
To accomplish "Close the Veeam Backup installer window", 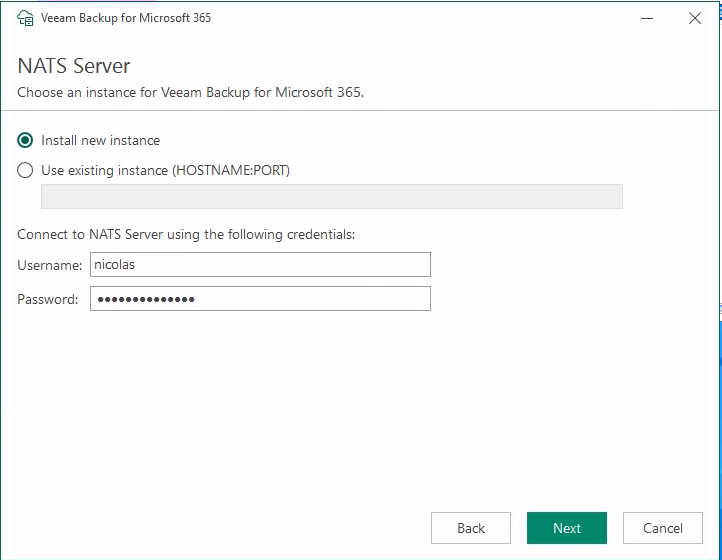I will pyautogui.click(x=695, y=18).
